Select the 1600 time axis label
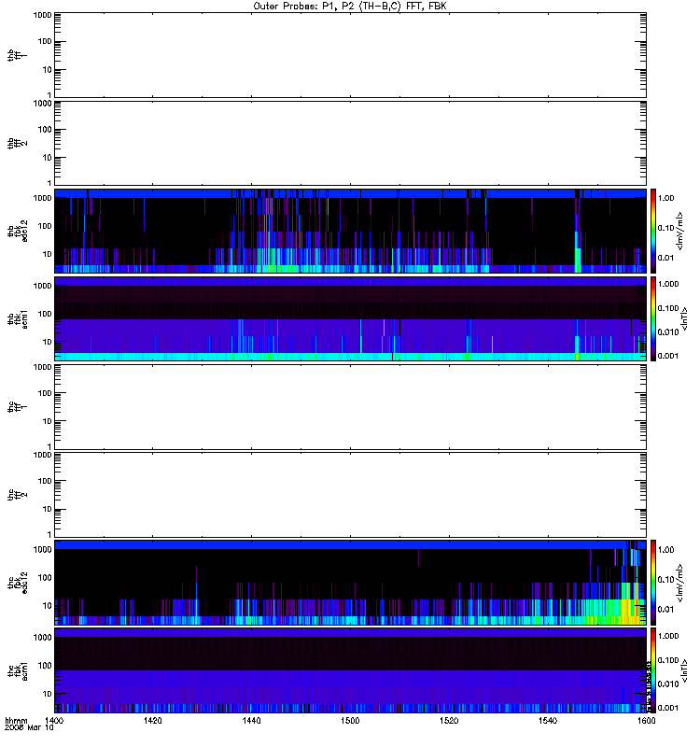This screenshot has height=747, width=700. point(646,721)
